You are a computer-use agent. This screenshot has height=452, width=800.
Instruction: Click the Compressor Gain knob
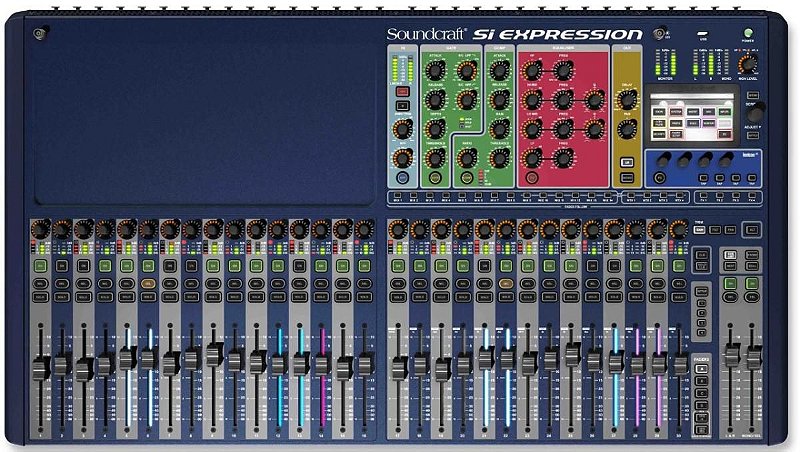tap(499, 129)
